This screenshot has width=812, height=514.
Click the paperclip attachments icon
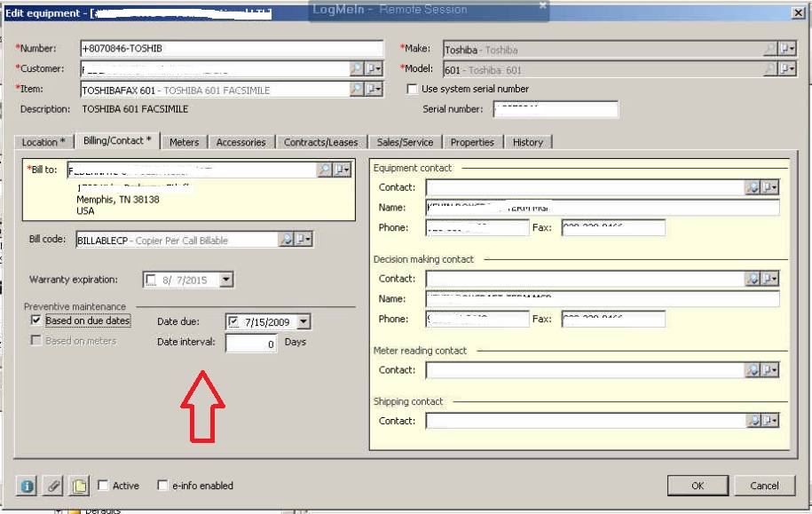(x=53, y=486)
